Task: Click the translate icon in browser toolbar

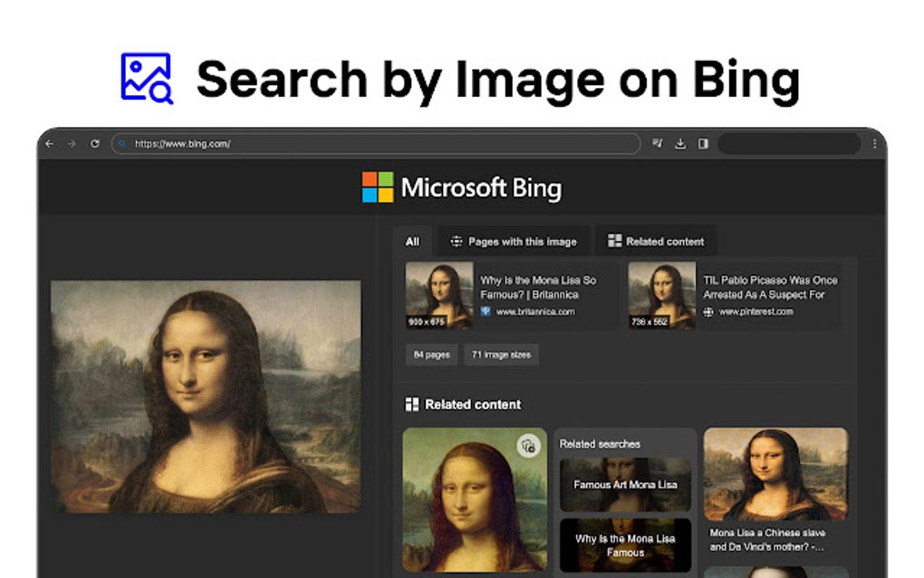Action: click(658, 143)
